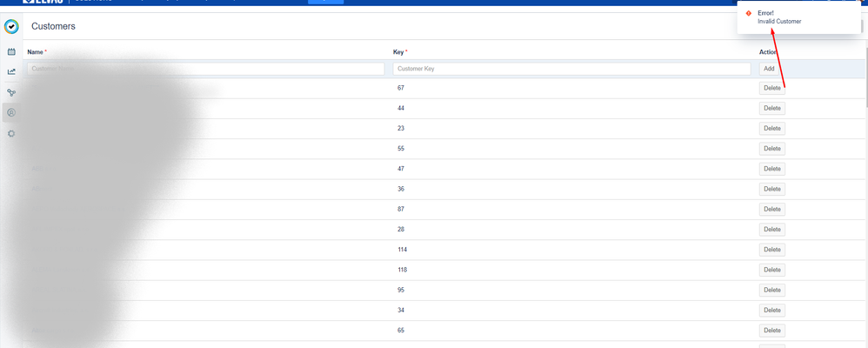Delete the customer with key 87

tap(771, 210)
